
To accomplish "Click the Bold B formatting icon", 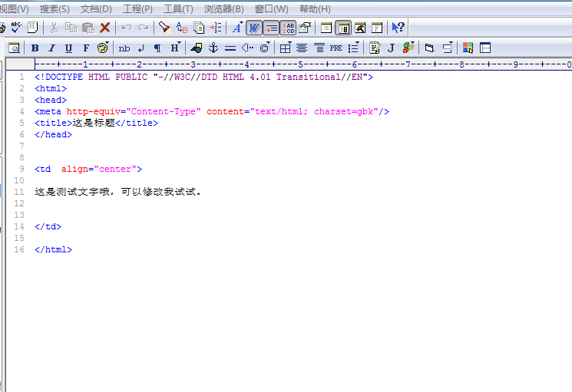I will 35,48.
